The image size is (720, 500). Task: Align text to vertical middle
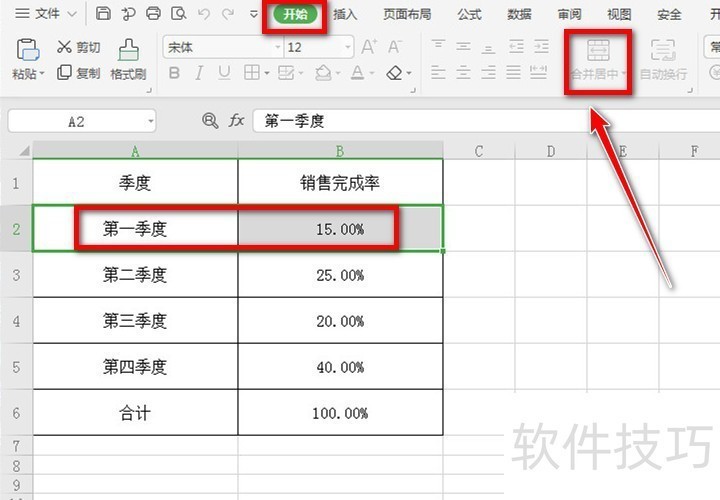point(463,46)
